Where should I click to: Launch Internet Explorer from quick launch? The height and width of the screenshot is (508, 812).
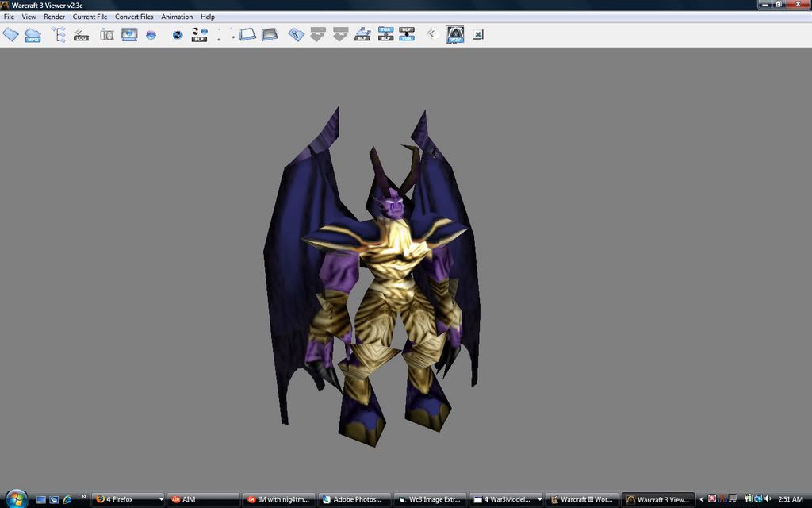[x=67, y=500]
